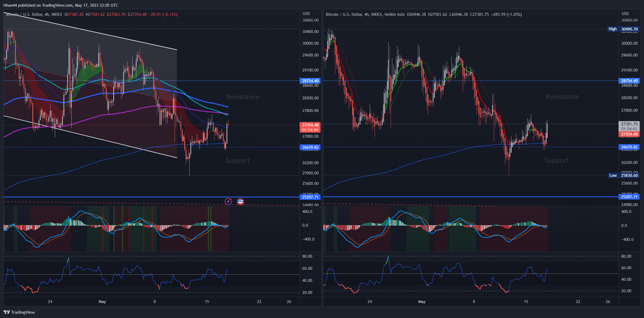Viewport: 644px width, 318px height.
Task: Click the '15' date on the candlestick time axis
Action: 207,302
